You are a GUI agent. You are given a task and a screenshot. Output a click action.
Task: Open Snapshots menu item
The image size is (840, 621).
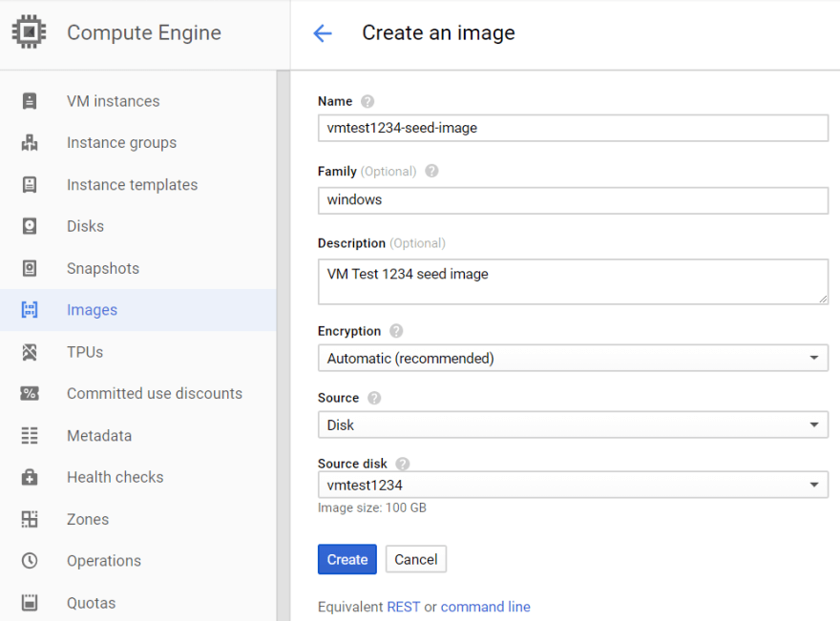click(x=138, y=268)
